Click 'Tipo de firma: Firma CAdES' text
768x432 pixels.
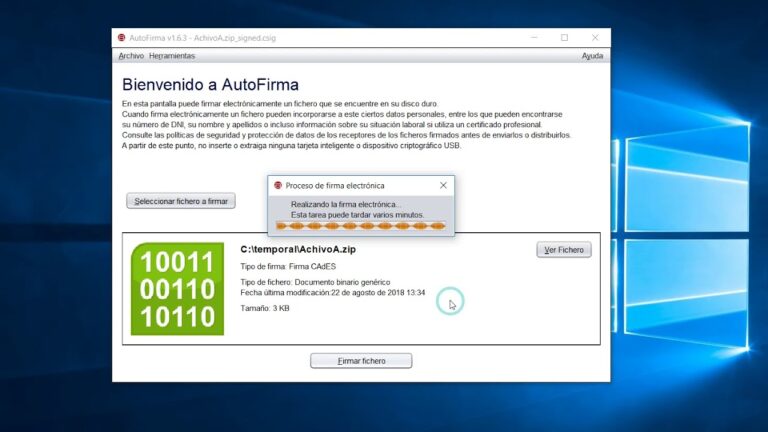tap(288, 266)
